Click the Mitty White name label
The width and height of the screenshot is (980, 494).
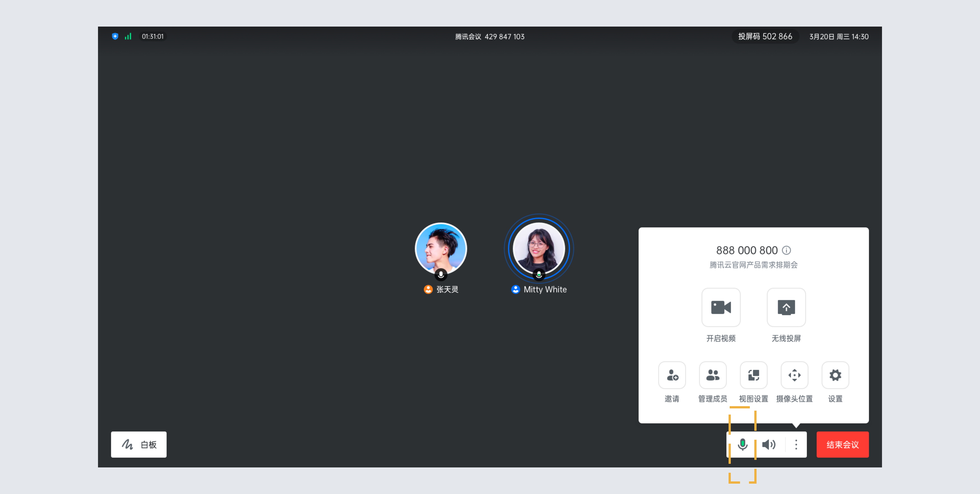pos(545,290)
